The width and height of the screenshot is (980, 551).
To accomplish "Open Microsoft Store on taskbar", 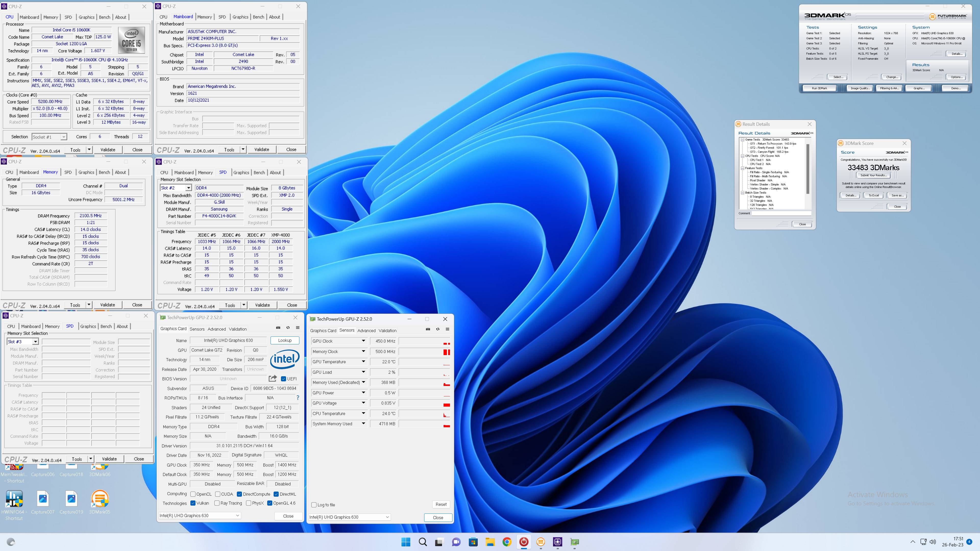I will 473,542.
